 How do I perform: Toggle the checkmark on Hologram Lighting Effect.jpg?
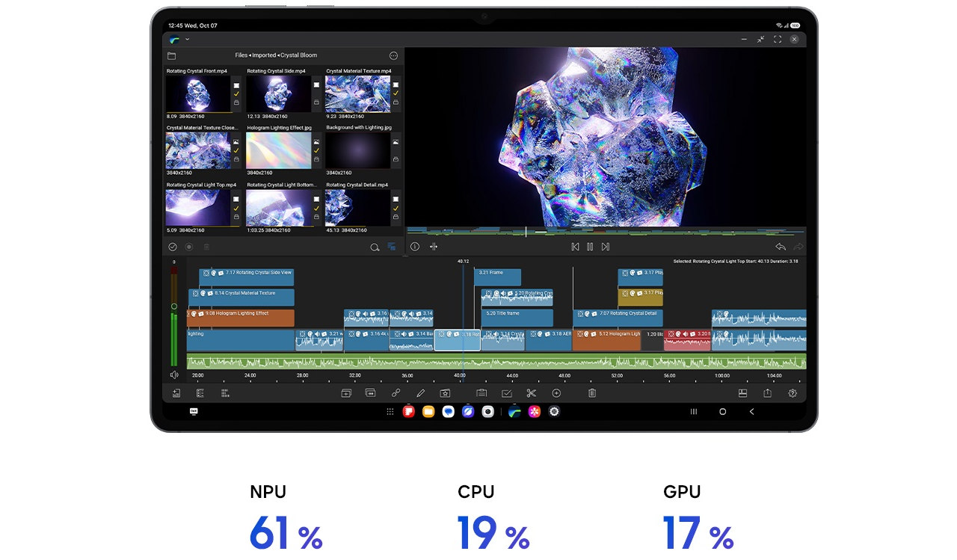[x=316, y=151]
